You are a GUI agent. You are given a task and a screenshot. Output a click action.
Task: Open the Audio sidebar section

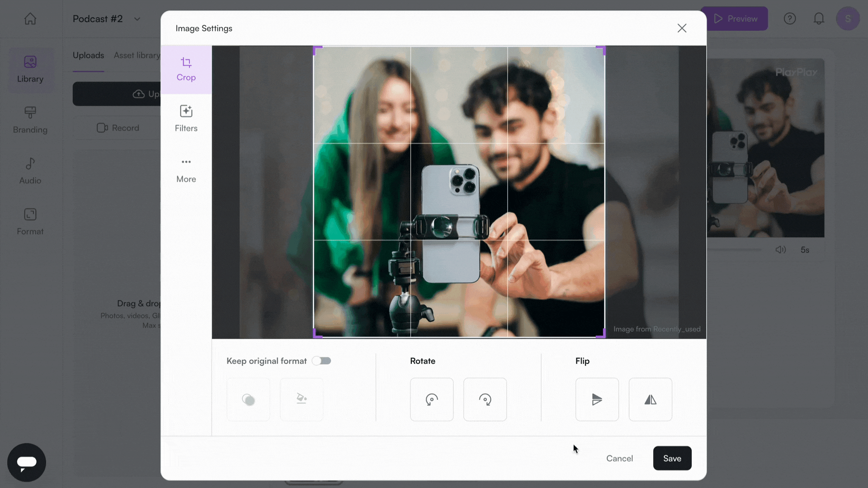pyautogui.click(x=30, y=171)
